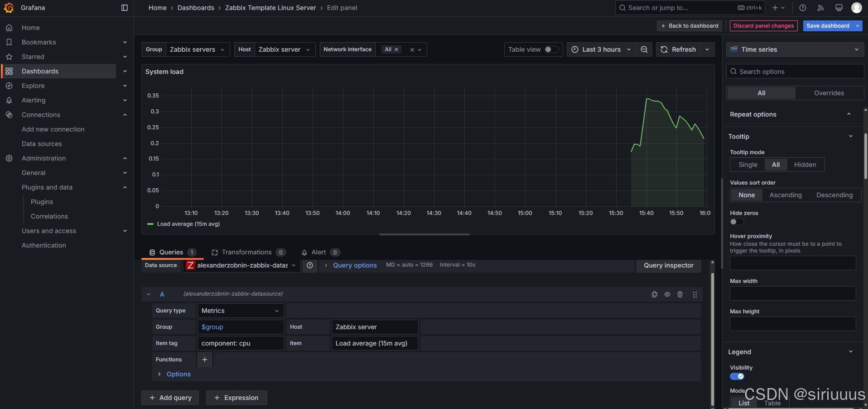Viewport: 868px width, 409px height.
Task: Add a function with the plus icon
Action: (x=205, y=360)
